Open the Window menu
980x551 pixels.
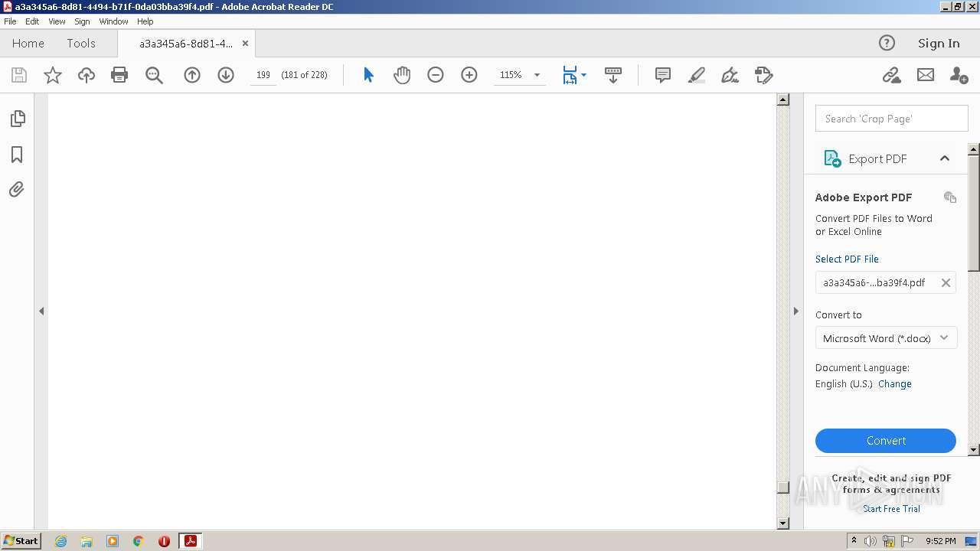pos(113,21)
